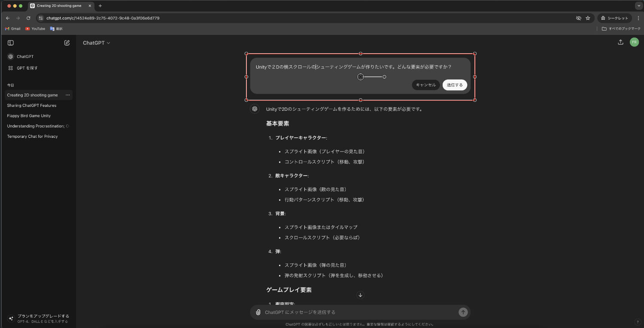
Task: Click the eye-slash tracking icon in address bar
Action: point(578,18)
